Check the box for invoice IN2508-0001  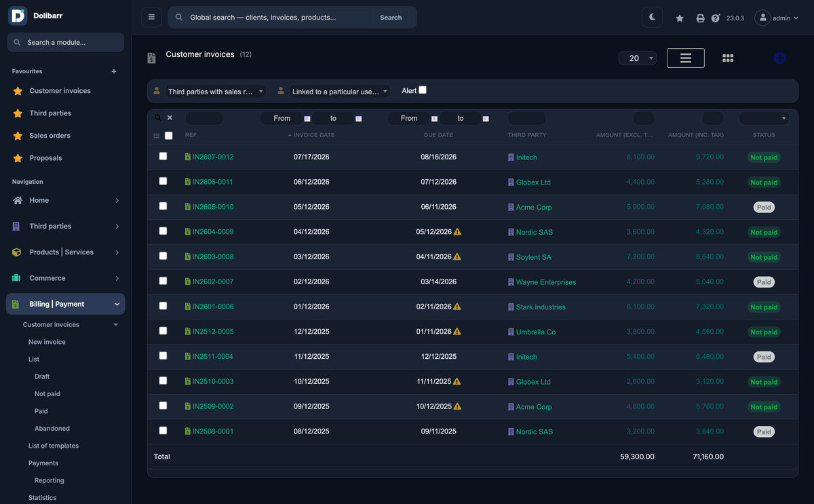[x=163, y=430]
